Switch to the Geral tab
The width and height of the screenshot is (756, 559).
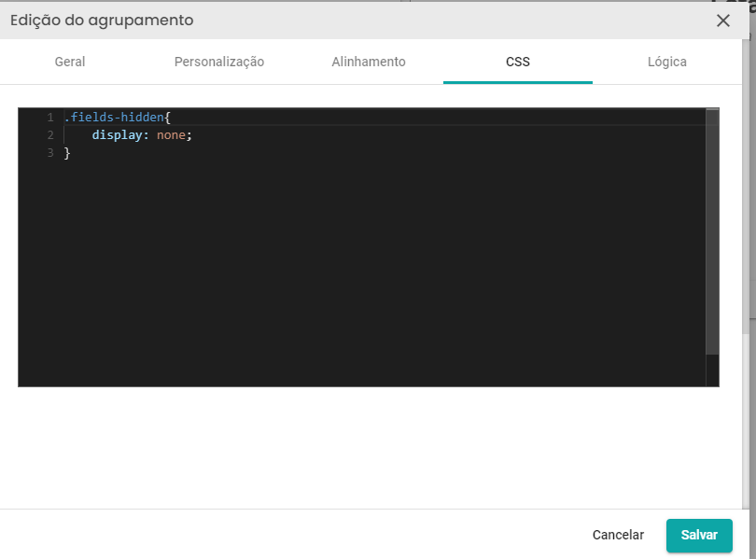pyautogui.click(x=70, y=62)
